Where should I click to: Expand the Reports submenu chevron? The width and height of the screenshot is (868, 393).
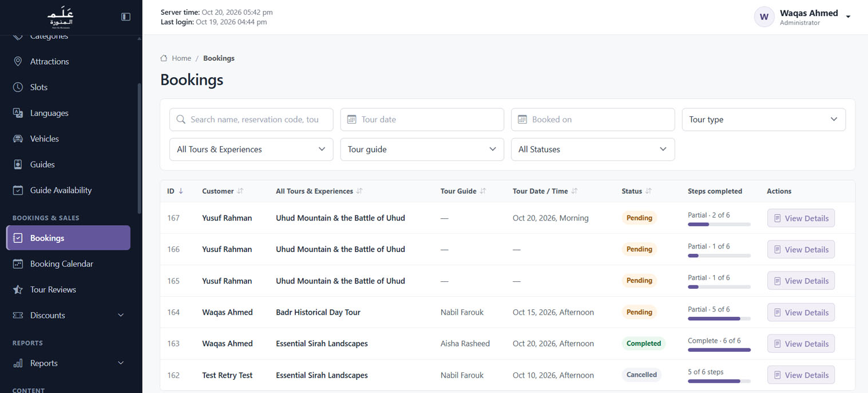click(x=121, y=363)
